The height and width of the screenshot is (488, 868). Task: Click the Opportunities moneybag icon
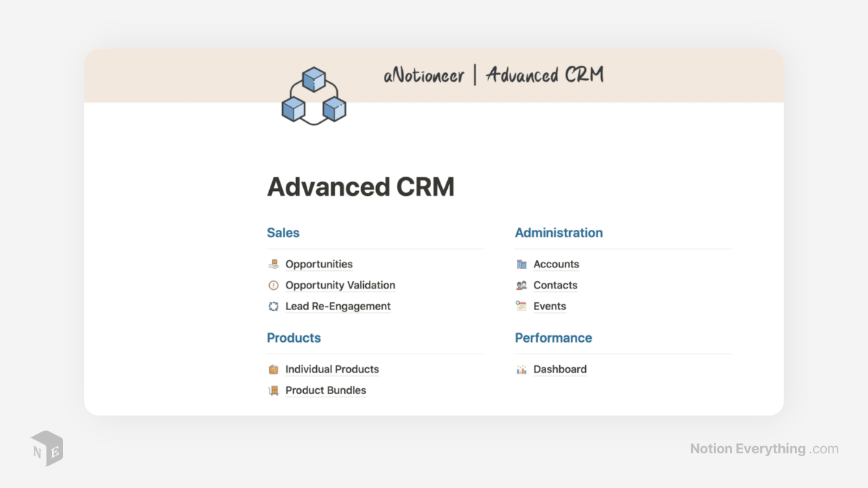[273, 264]
